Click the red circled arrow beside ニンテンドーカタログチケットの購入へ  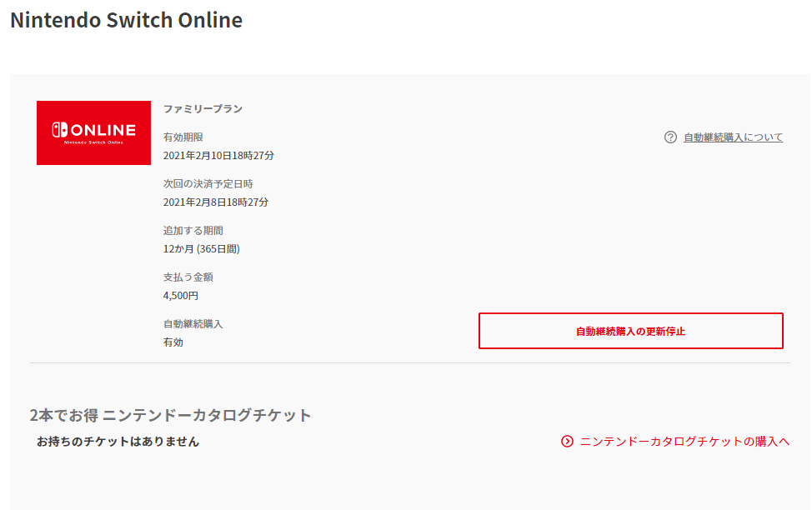[567, 441]
